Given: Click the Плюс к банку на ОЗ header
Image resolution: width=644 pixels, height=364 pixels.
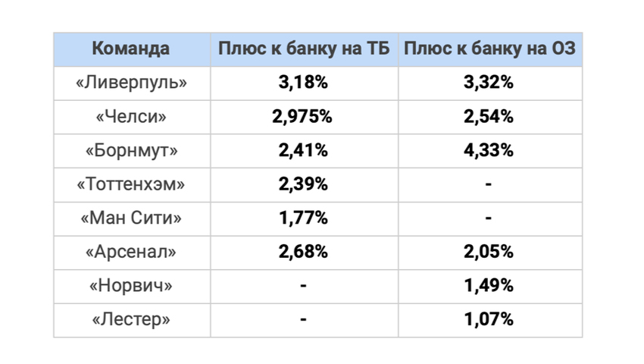Looking at the screenshot, I should 489,49.
